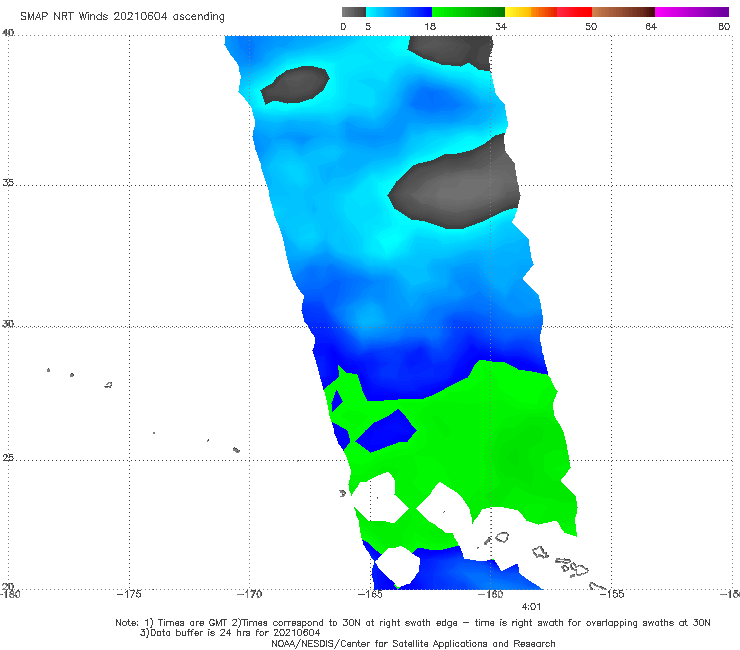Pick the gray 0–5 segment of color bar
This screenshot has height=650, width=740.
coord(353,12)
